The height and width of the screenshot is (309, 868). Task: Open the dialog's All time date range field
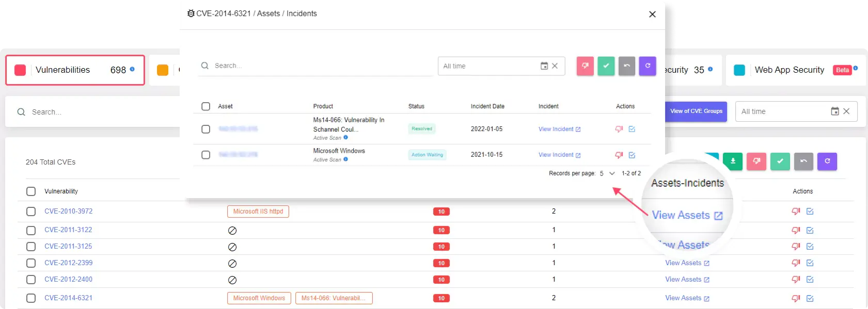tap(501, 66)
